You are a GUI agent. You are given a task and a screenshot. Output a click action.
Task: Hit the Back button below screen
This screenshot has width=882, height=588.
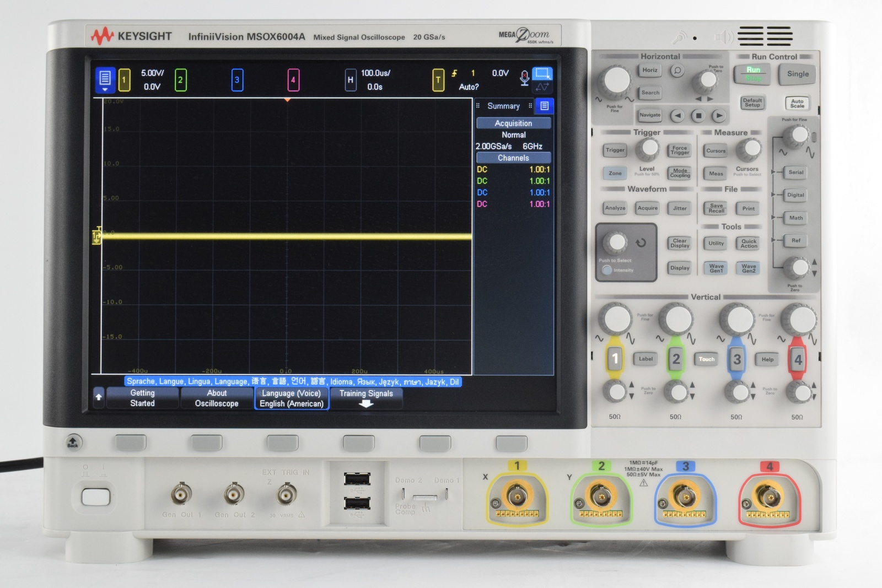click(x=73, y=442)
